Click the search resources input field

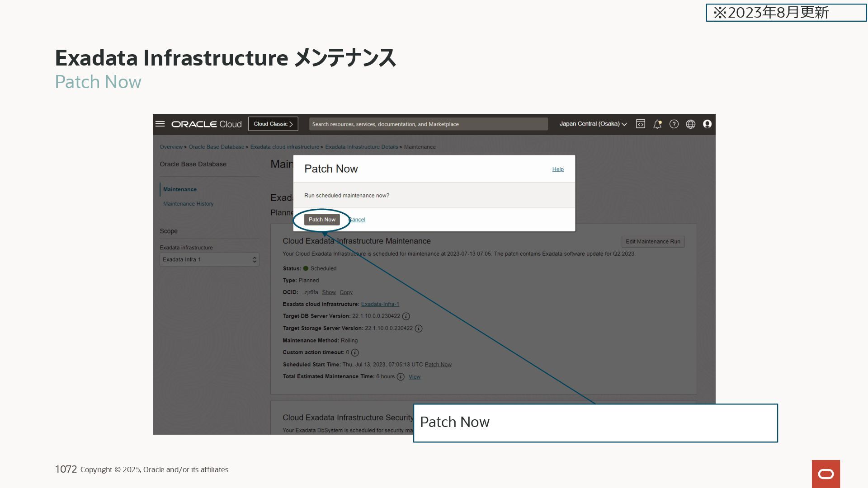coord(428,124)
